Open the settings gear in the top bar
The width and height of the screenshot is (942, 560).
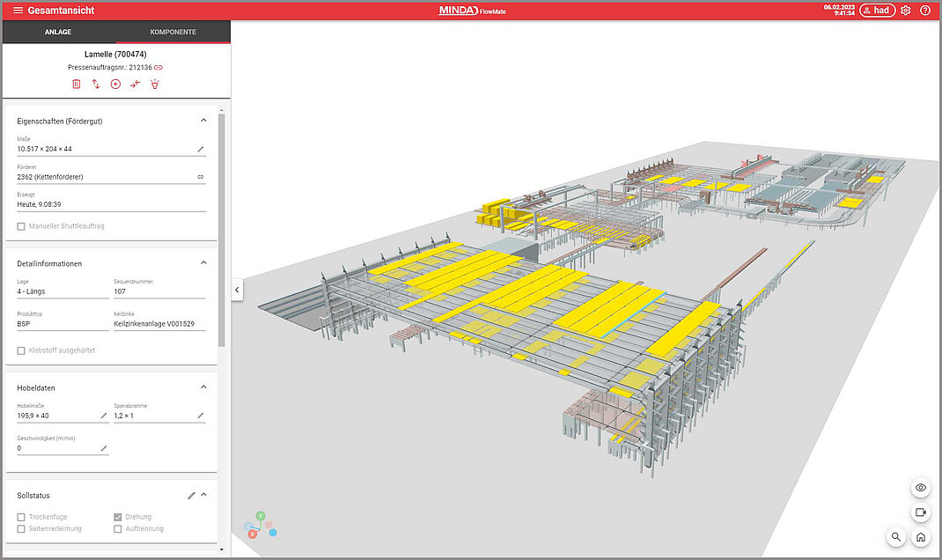(x=905, y=10)
